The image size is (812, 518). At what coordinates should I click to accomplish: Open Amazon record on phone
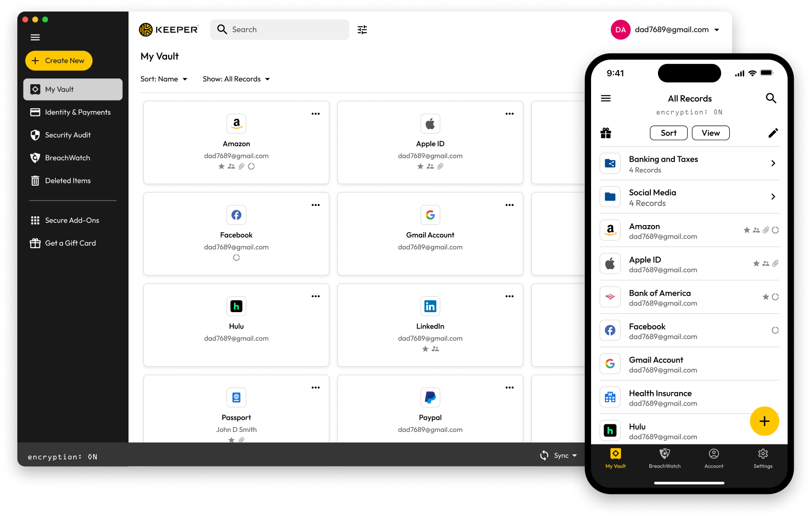(x=689, y=230)
